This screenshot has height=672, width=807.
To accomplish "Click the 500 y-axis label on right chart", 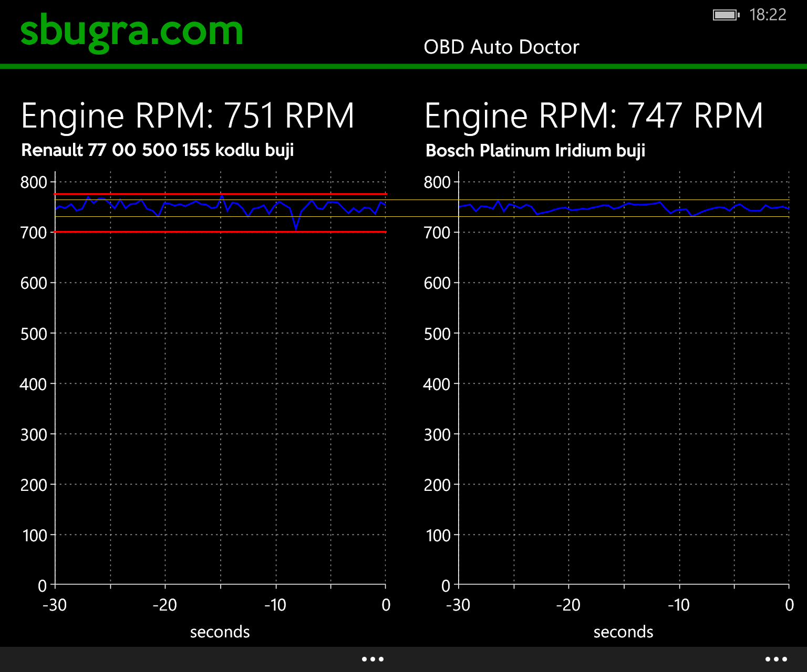I will click(x=437, y=334).
